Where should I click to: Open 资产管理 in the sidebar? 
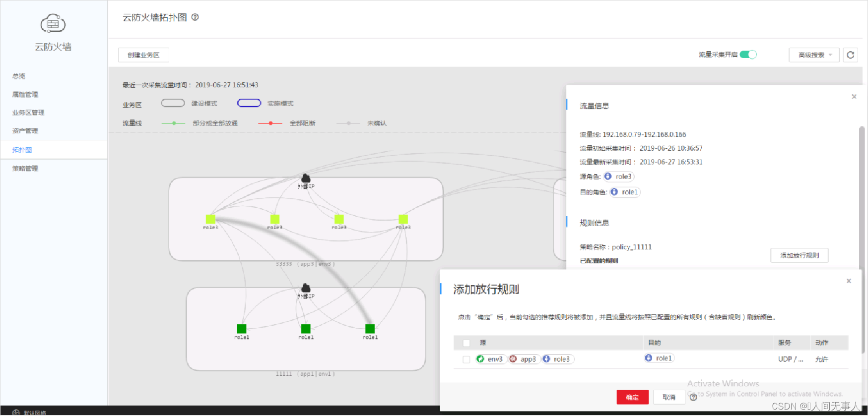25,131
